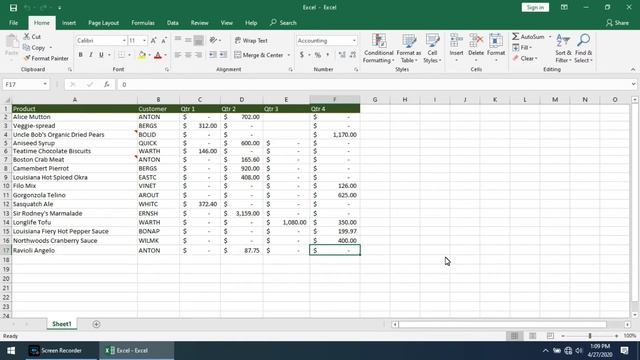Open Find & Select menu
The width and height of the screenshot is (640, 360).
point(583,48)
